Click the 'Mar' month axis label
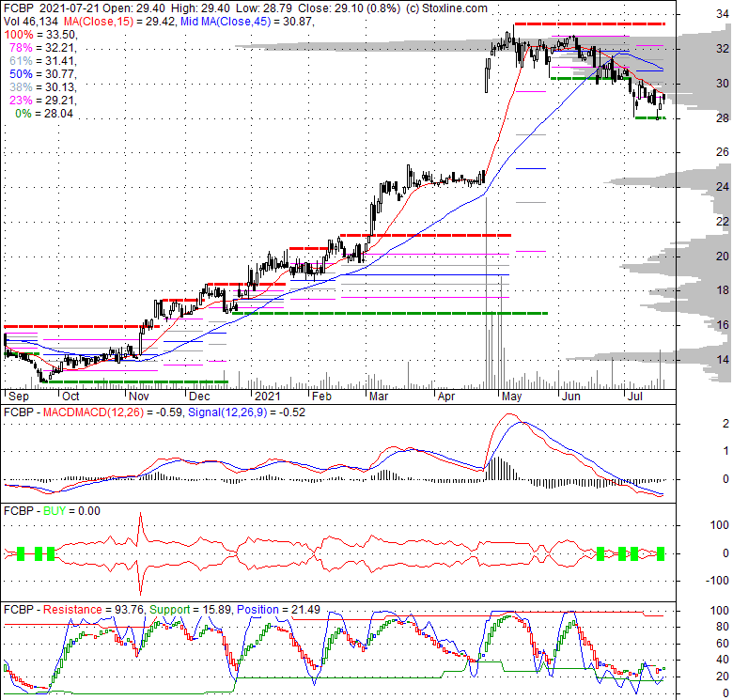 [x=379, y=397]
